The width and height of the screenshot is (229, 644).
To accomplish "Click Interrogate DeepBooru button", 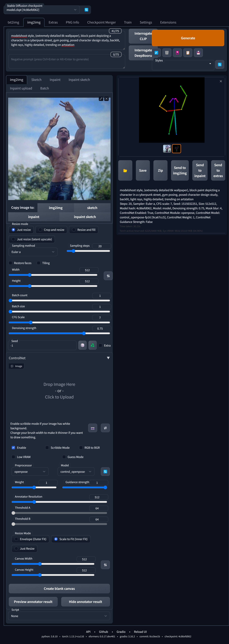I will pos(143,53).
